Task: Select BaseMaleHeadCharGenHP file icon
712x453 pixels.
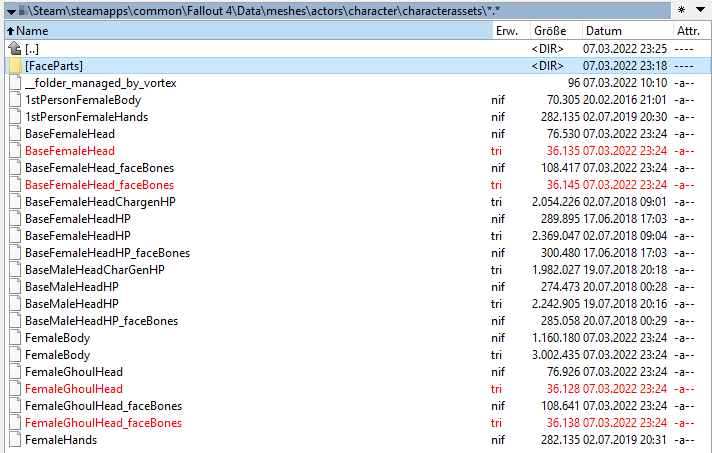Action: [15, 270]
